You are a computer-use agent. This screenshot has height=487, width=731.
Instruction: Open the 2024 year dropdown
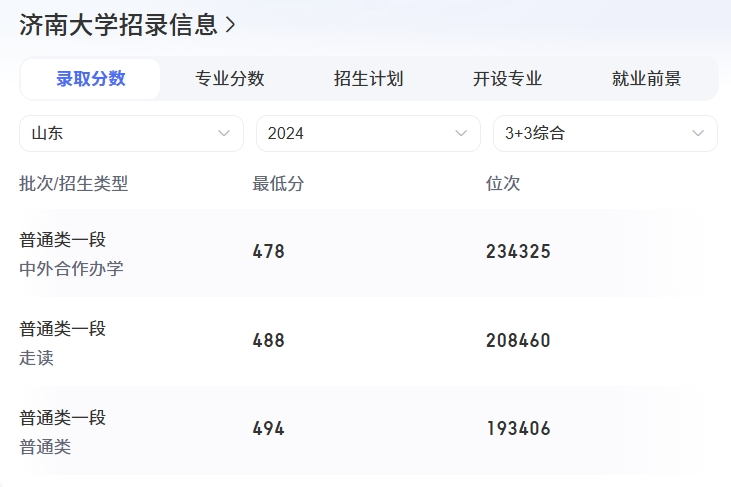click(x=368, y=133)
